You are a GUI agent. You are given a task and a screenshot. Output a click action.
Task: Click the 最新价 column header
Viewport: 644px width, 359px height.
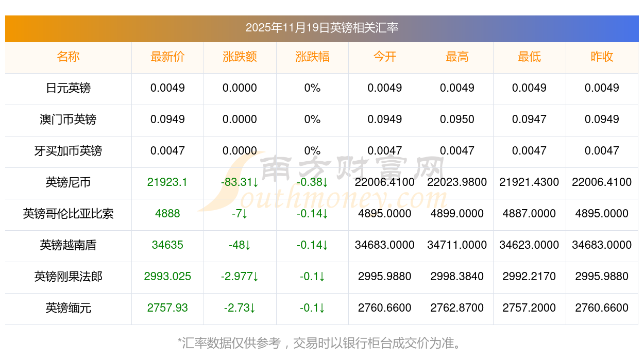(167, 57)
